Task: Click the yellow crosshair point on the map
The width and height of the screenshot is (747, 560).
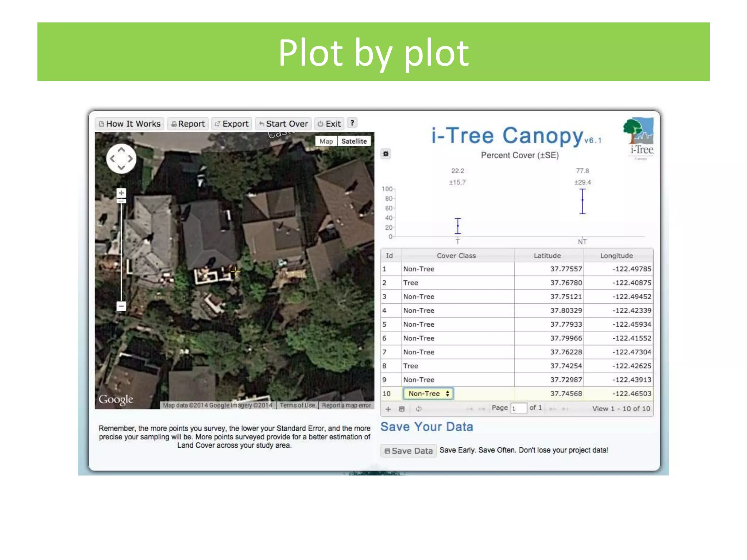Action: point(236,272)
